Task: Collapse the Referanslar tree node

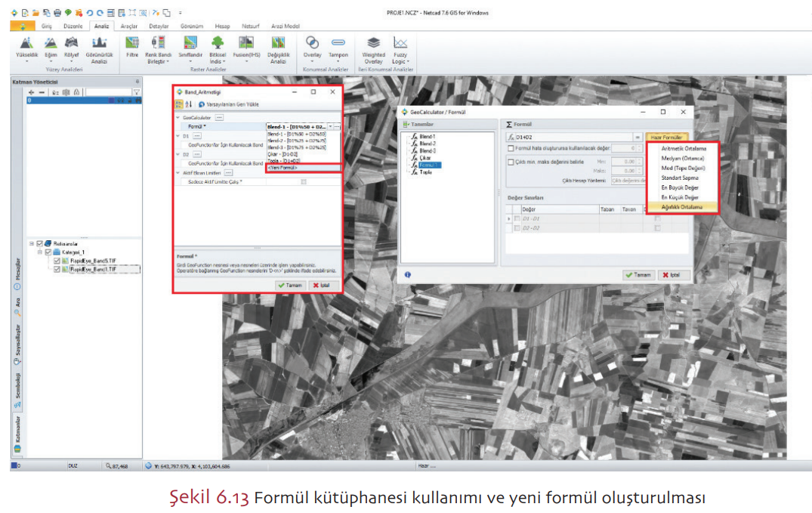Action: [x=32, y=243]
